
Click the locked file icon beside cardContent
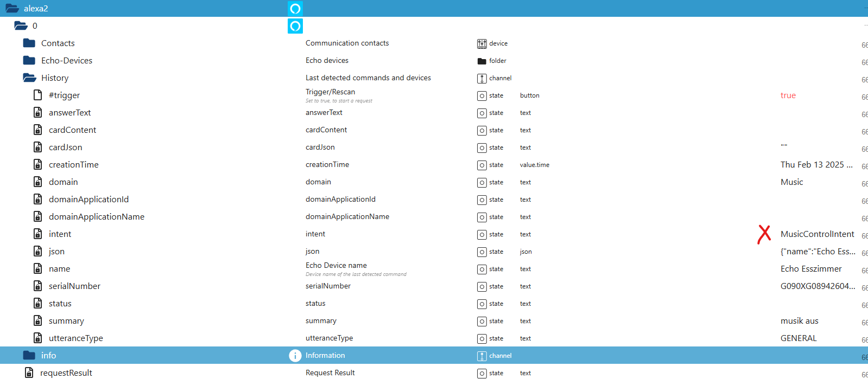(x=37, y=130)
